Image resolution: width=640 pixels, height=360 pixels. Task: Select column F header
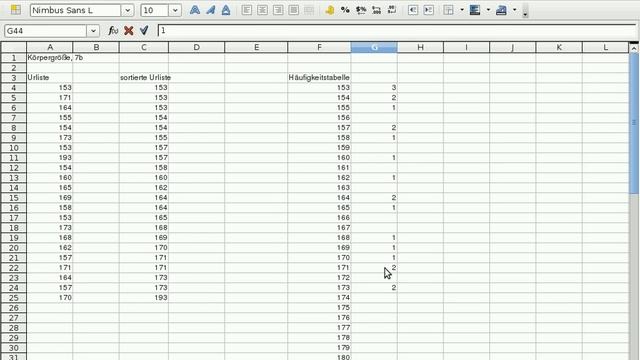pos(319,47)
